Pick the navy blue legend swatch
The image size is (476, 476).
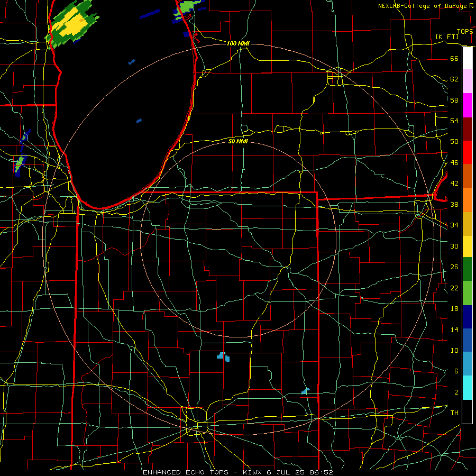(x=467, y=317)
